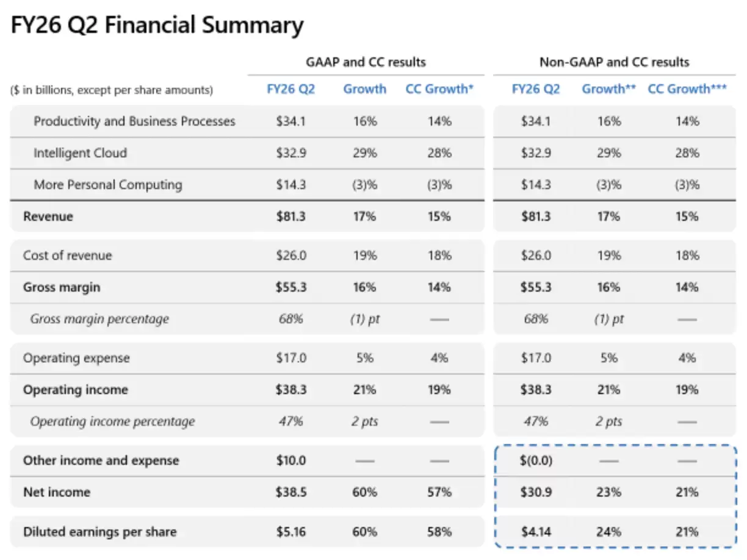Viewport: 747px width, 560px height.
Task: Click the 'Operating income percentage' italic label
Action: click(112, 422)
